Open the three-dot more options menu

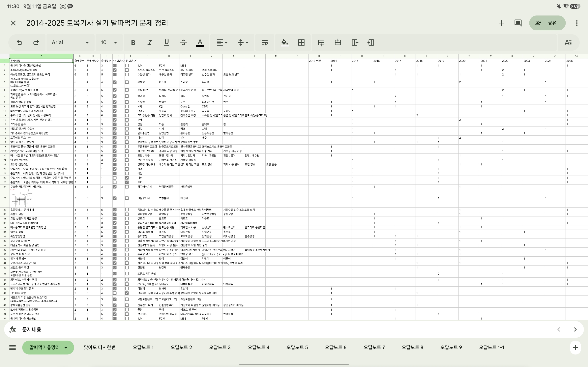pos(577,23)
